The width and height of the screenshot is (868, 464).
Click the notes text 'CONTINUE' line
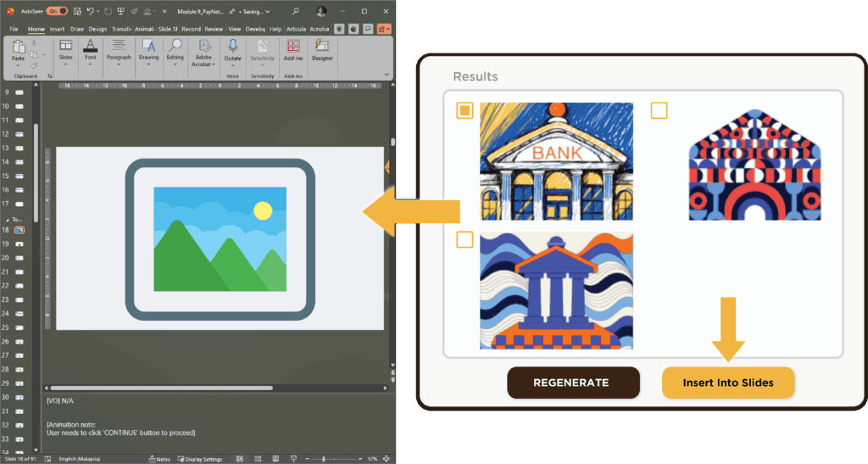[120, 433]
